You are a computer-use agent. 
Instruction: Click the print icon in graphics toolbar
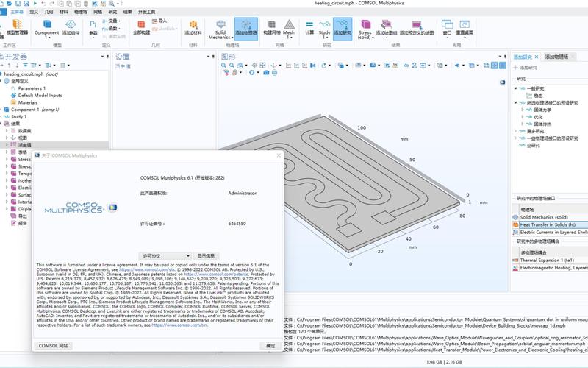[x=274, y=72]
